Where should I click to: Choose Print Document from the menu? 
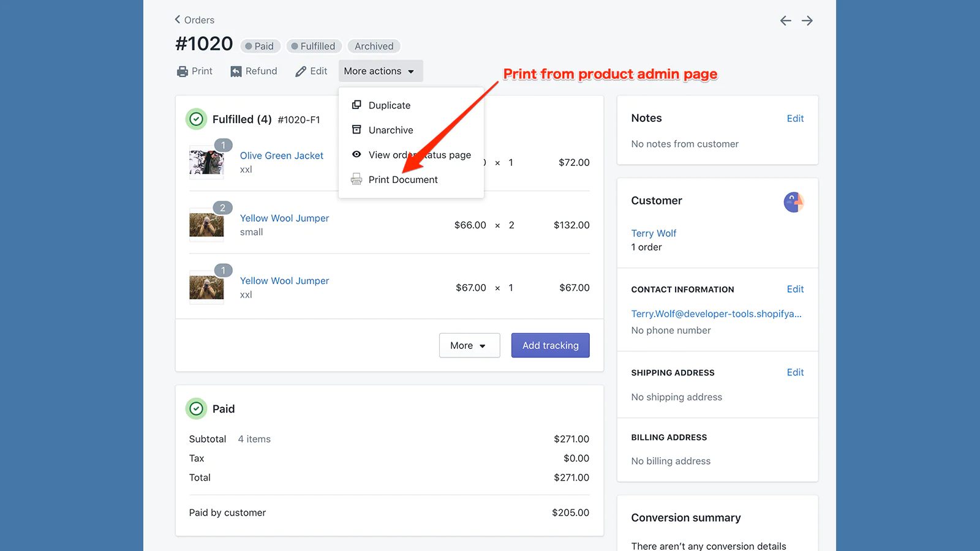[411, 179]
